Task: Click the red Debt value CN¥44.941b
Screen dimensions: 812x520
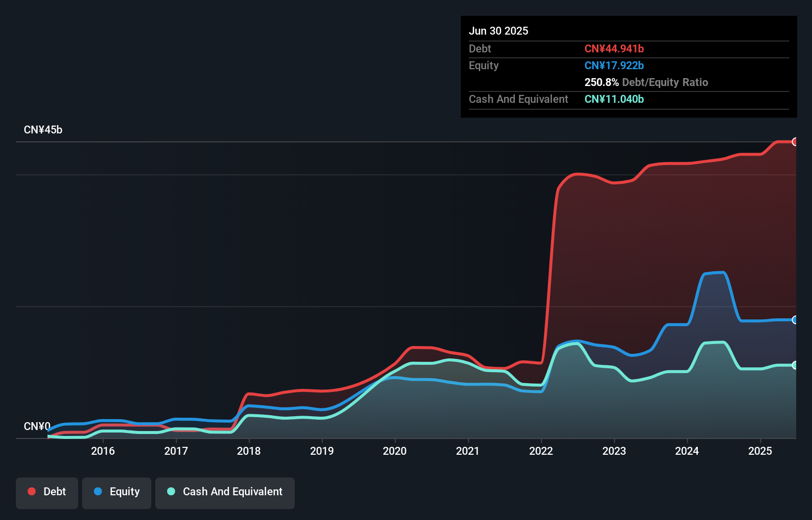Action: (614, 48)
